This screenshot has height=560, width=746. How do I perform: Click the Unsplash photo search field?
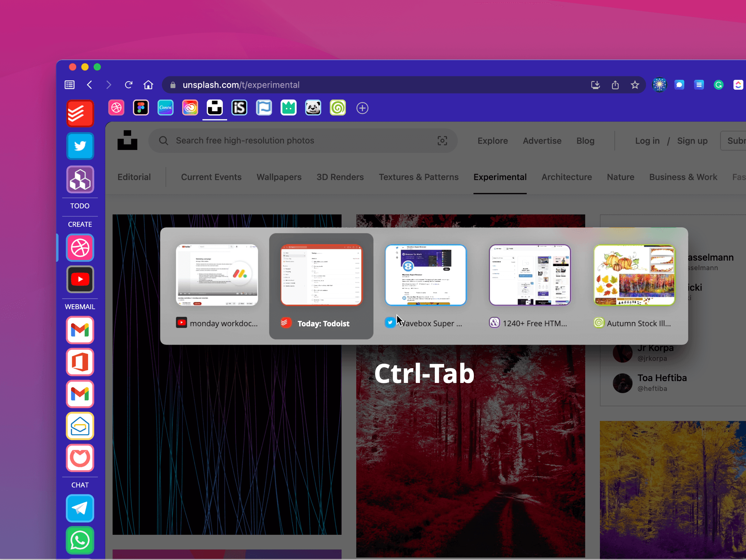click(x=303, y=141)
